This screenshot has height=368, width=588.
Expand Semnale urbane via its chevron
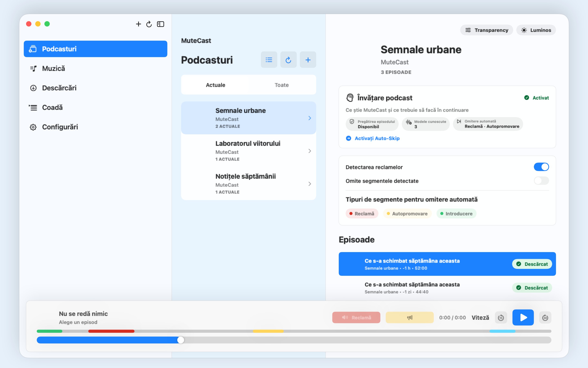[x=310, y=118]
